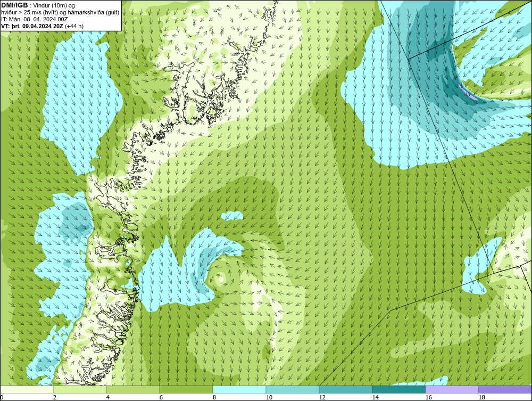Screen dimensions: 532x401
Task: Click the valid time line 'VT: þri. 09.04.2024 20Z'
Action: click(32, 26)
